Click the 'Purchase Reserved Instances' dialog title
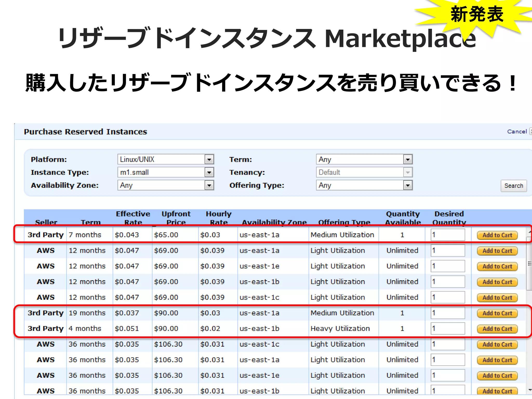The image size is (532, 399). pyautogui.click(x=85, y=132)
